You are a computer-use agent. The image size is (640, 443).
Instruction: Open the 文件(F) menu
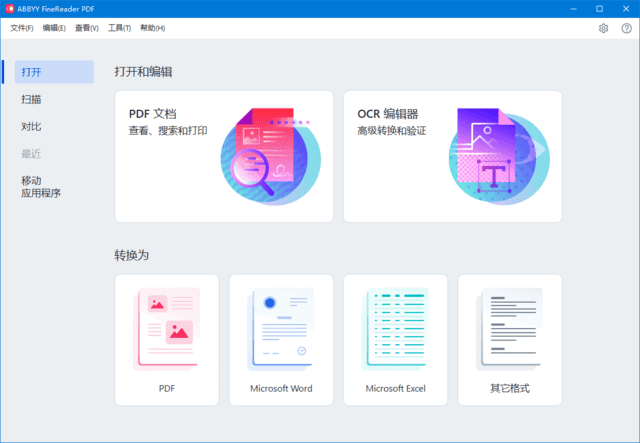pyautogui.click(x=21, y=28)
